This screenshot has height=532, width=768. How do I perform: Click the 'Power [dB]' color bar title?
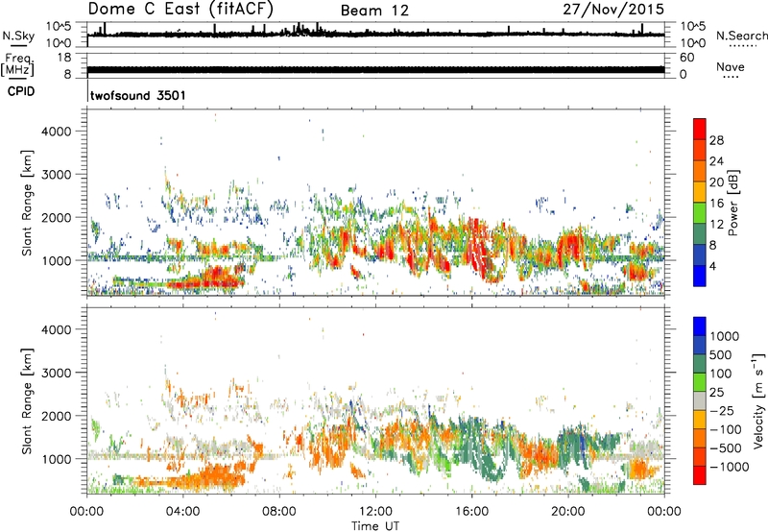pyautogui.click(x=732, y=203)
